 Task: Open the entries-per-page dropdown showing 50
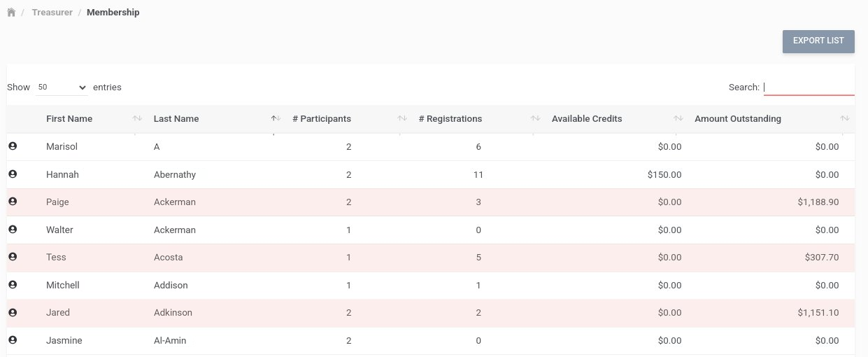click(62, 87)
